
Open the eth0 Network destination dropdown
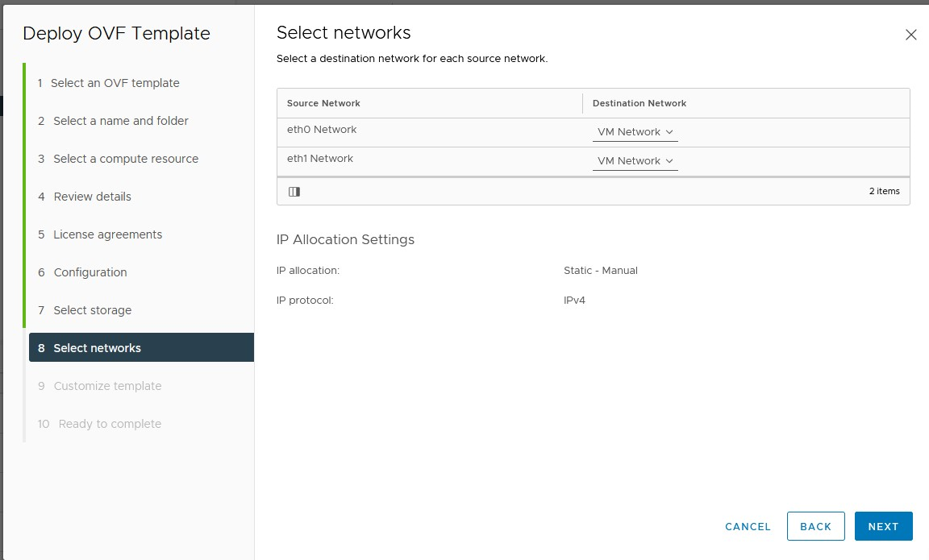(x=635, y=131)
